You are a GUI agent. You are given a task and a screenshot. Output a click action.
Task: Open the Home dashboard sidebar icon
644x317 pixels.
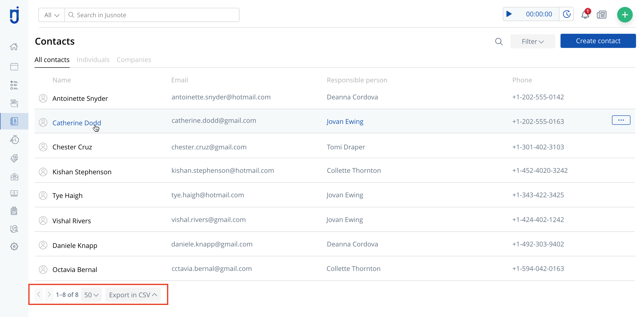(x=14, y=47)
